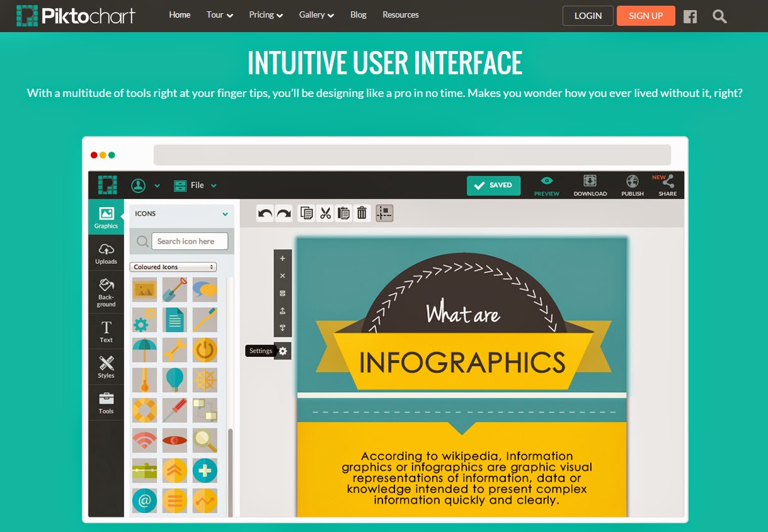Select the Background tool in the sidebar

[x=106, y=291]
